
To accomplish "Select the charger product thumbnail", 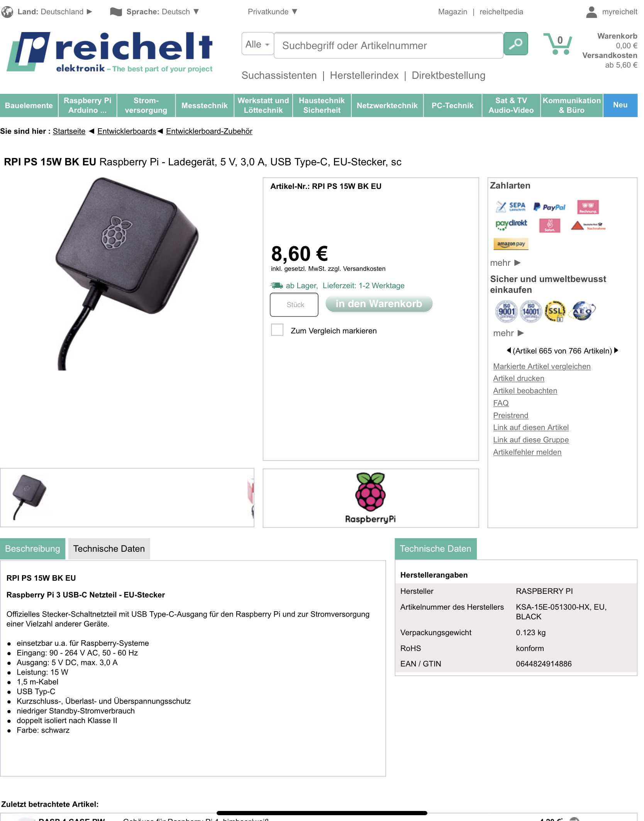I will pos(29,497).
